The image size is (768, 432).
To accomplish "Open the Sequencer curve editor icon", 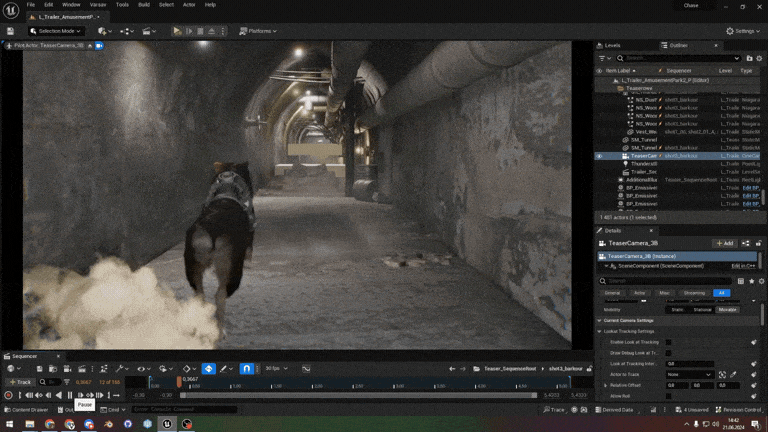I will coord(306,368).
